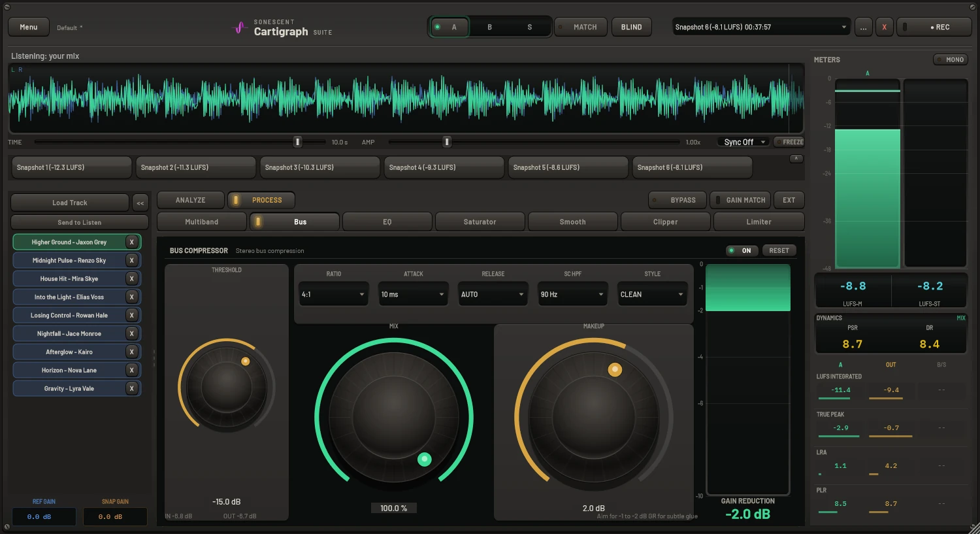Remove Gravity - Lyra Vale track
This screenshot has height=534, width=980.
point(132,388)
